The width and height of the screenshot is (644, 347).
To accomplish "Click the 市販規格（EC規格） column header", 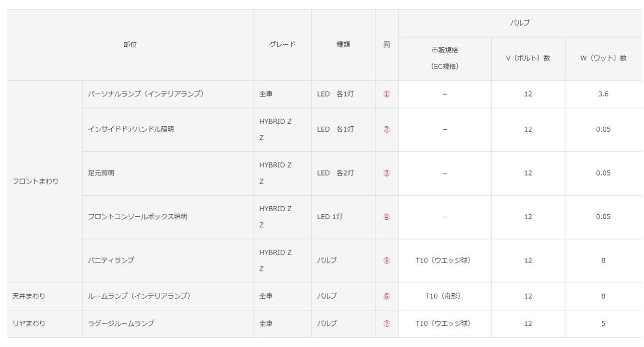I will pos(445,58).
